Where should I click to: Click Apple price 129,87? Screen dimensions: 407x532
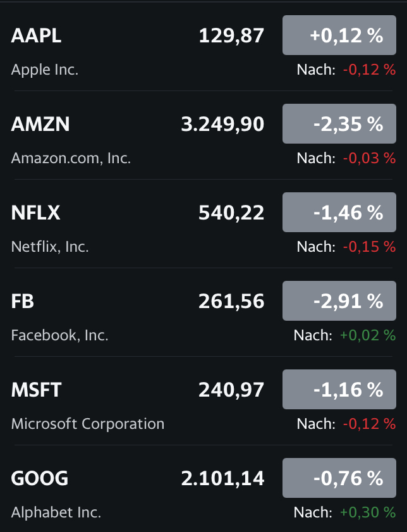(x=231, y=36)
